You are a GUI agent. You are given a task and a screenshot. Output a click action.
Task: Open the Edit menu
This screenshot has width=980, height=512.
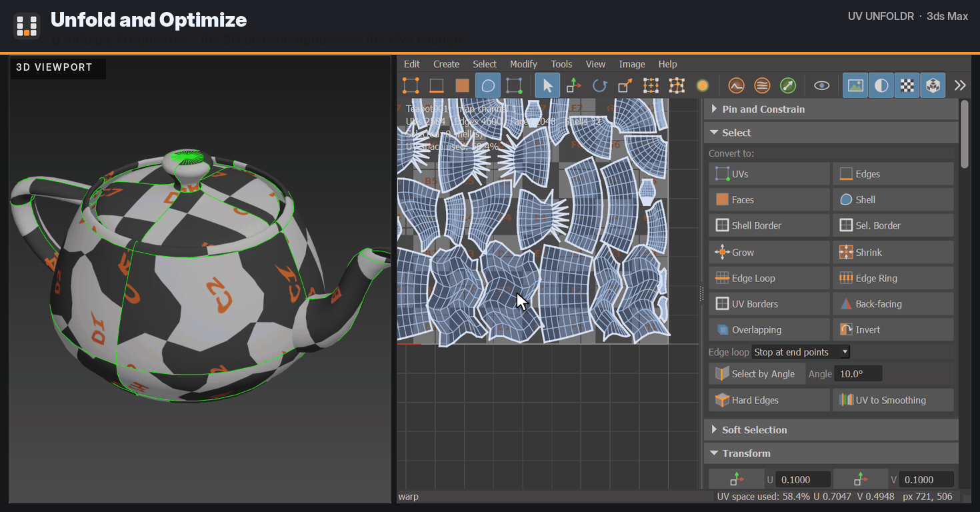click(412, 64)
